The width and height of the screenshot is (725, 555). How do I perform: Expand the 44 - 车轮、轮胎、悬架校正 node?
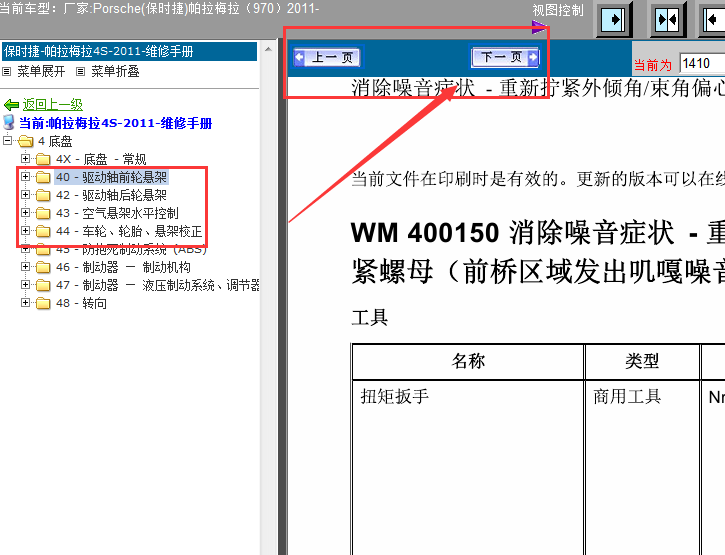tap(25, 230)
